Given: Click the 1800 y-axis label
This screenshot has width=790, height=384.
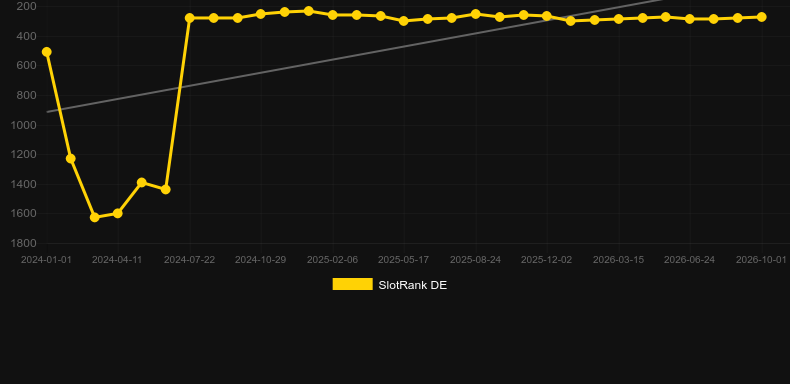Looking at the screenshot, I should 24,243.
